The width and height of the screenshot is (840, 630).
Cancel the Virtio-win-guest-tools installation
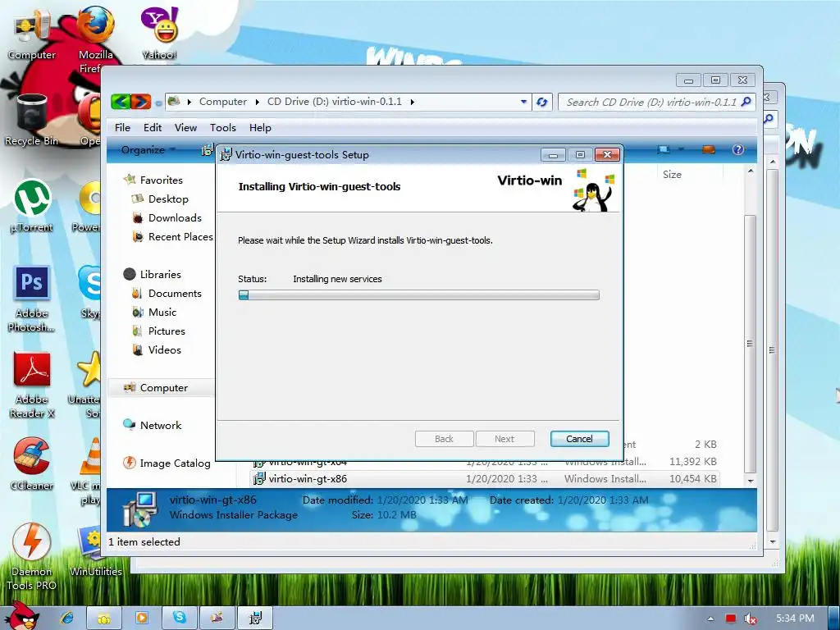tap(580, 439)
